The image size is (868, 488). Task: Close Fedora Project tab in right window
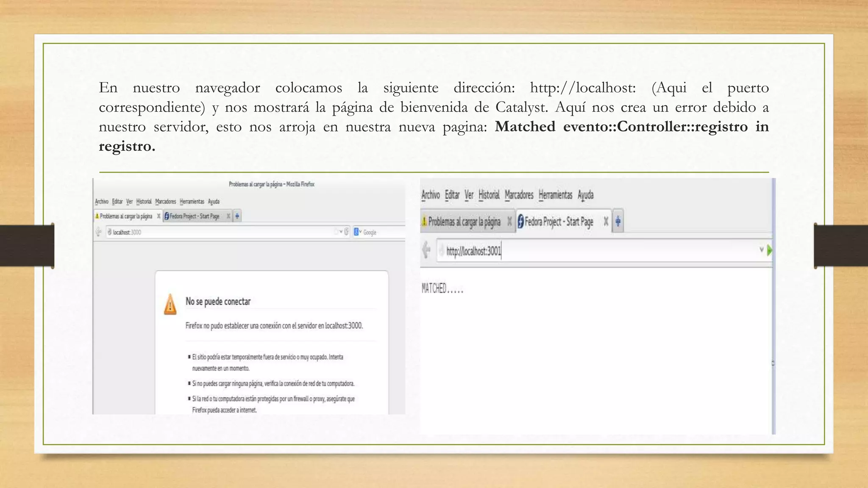click(x=606, y=221)
